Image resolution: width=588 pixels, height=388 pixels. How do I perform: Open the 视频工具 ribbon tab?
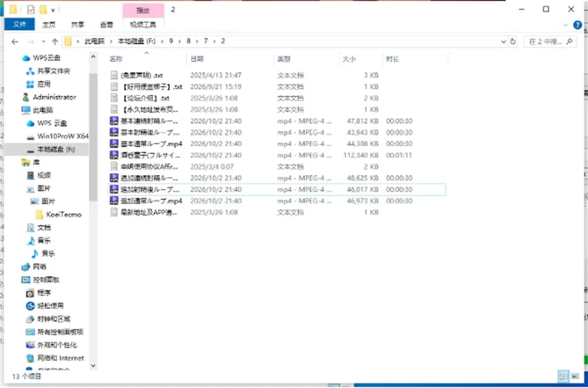143,24
